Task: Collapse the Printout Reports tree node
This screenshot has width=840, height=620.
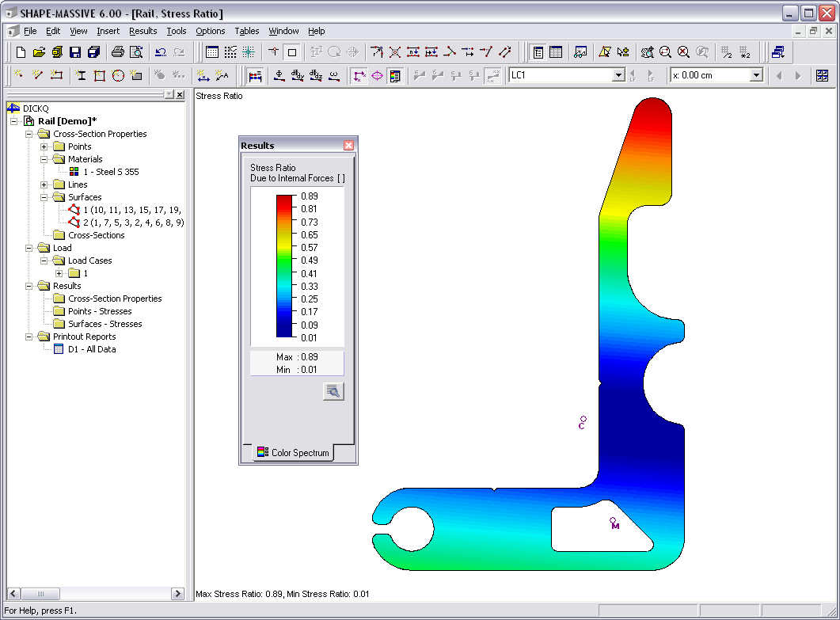Action: (x=29, y=337)
